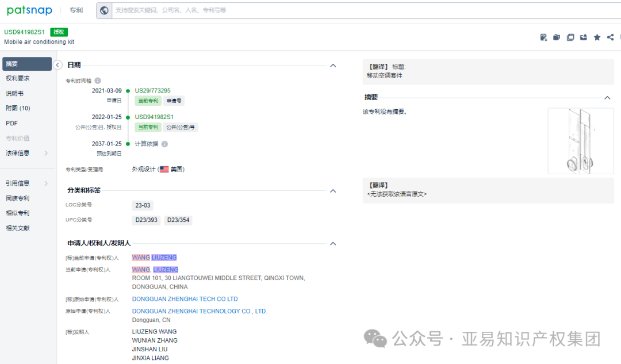The height and width of the screenshot is (364, 621).
Task: Expand 法律信息 sidebar submenu arrow
Action: click(x=46, y=154)
